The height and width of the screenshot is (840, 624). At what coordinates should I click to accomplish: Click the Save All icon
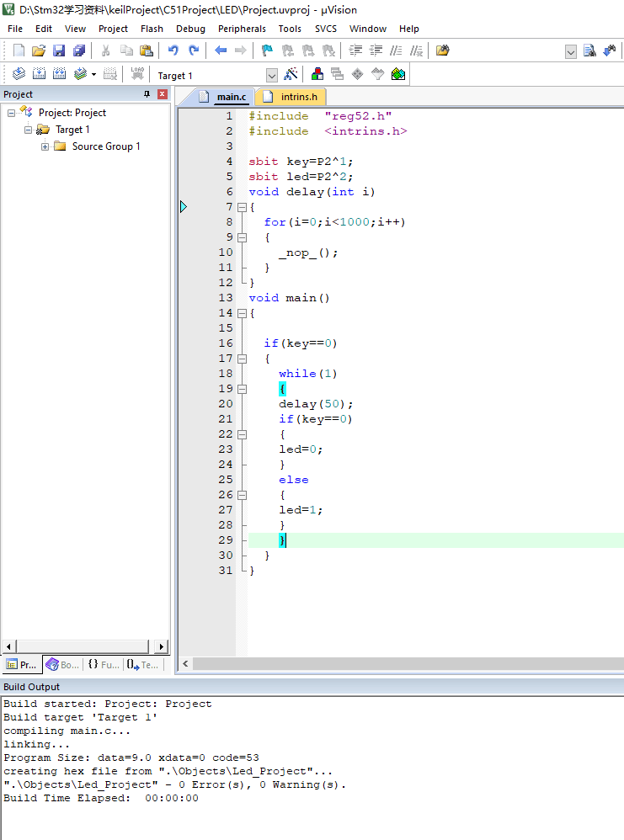click(79, 51)
